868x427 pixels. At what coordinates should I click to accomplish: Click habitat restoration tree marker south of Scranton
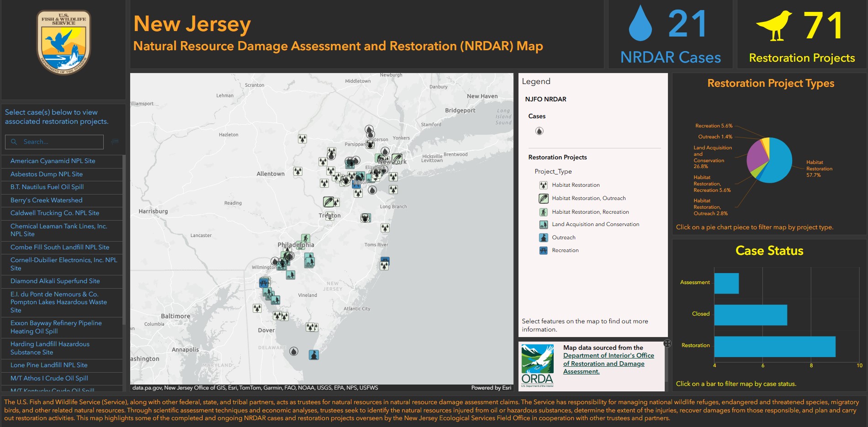[302, 138]
